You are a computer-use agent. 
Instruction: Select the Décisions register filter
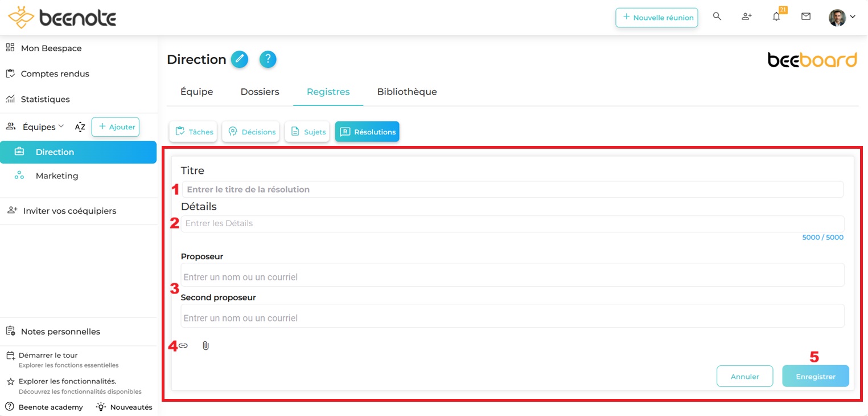[x=251, y=132]
